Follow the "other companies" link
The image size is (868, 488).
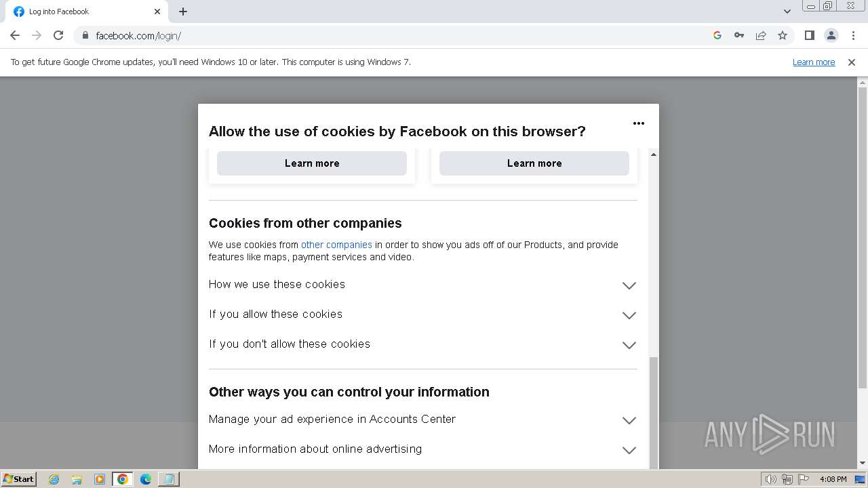coord(336,245)
